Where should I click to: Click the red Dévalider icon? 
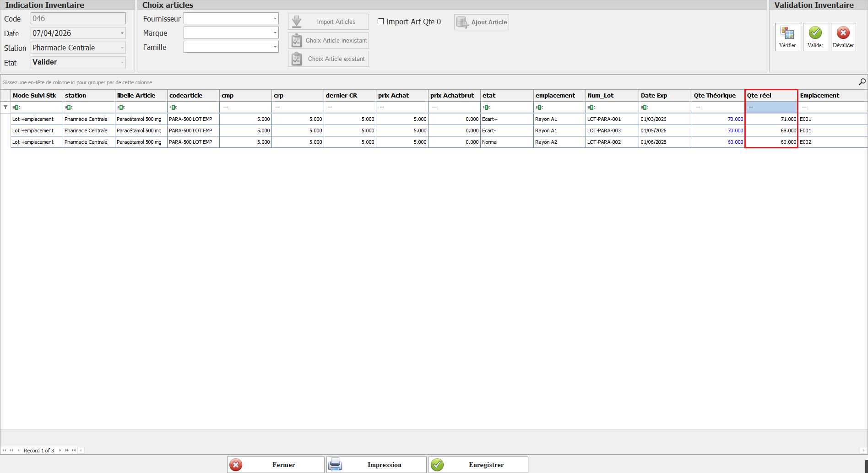pos(843,33)
